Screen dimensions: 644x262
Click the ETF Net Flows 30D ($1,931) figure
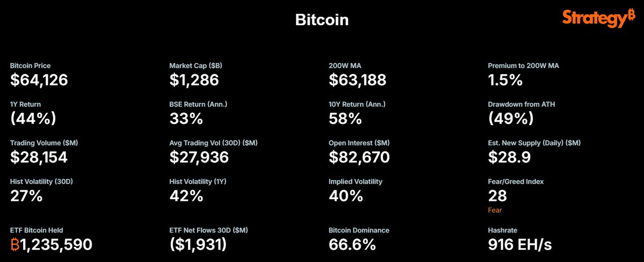pyautogui.click(x=198, y=245)
